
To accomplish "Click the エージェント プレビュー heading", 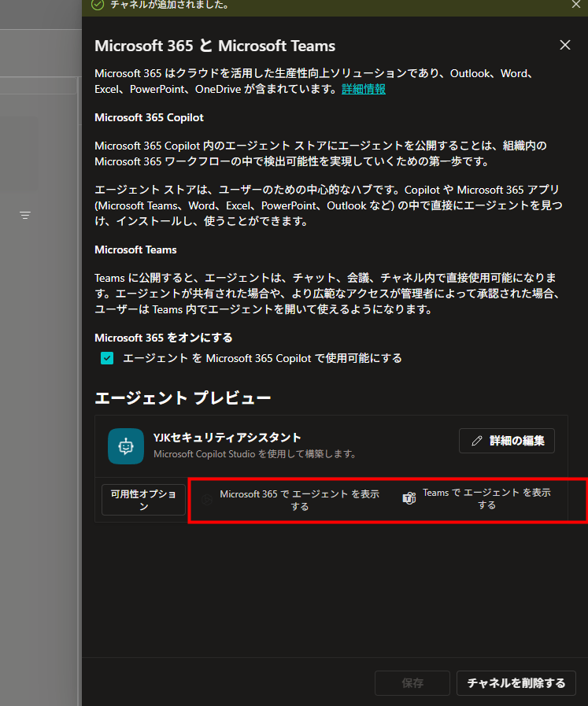I will pos(183,398).
